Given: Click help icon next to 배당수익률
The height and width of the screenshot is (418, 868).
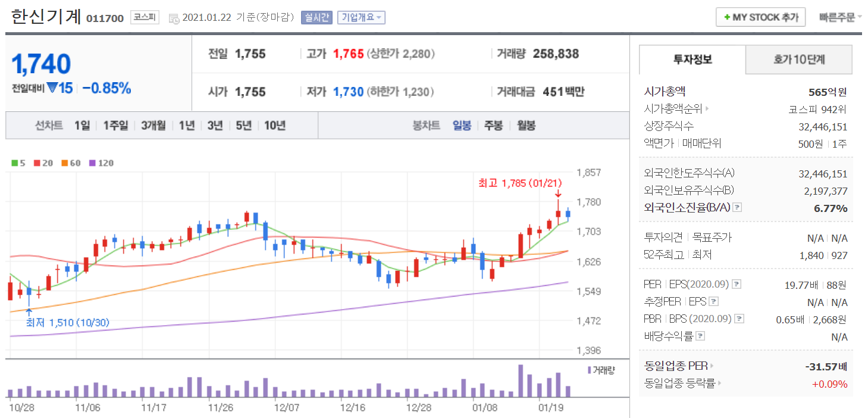Looking at the screenshot, I should click(700, 336).
